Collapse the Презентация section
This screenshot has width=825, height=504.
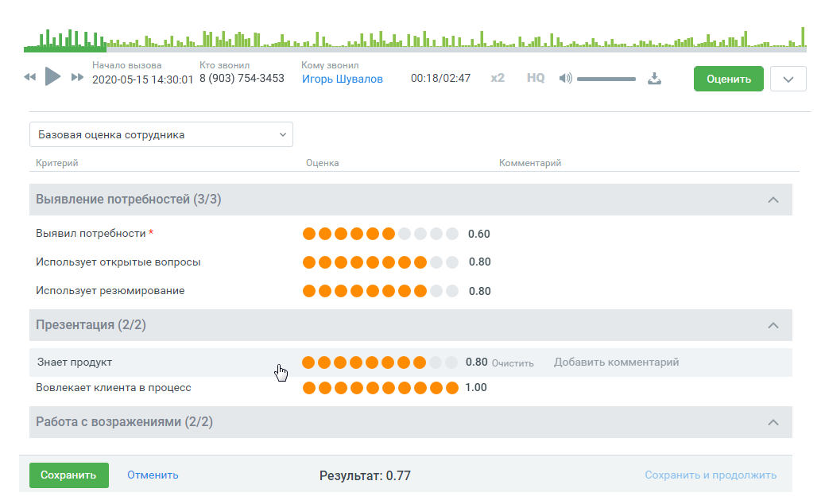(x=773, y=325)
